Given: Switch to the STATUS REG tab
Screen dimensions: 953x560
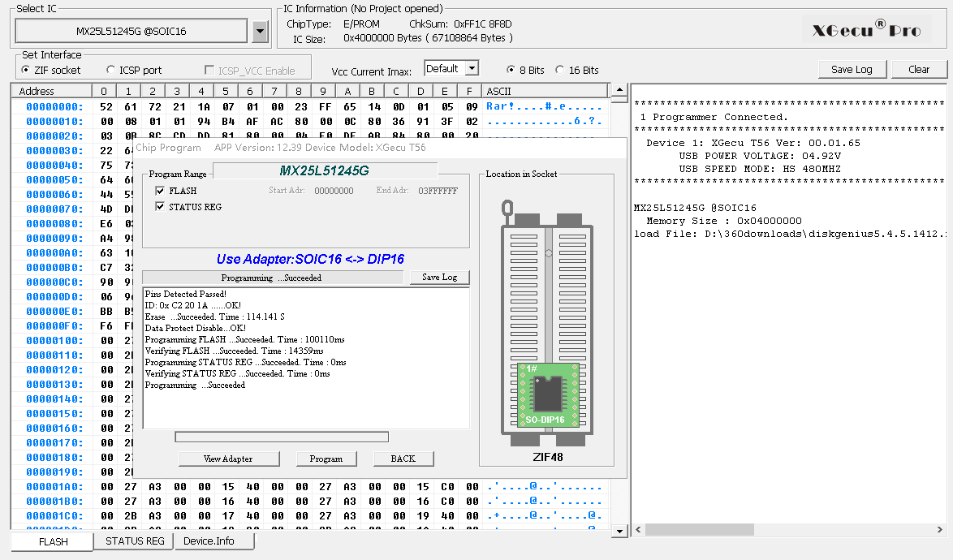Looking at the screenshot, I should (135, 541).
